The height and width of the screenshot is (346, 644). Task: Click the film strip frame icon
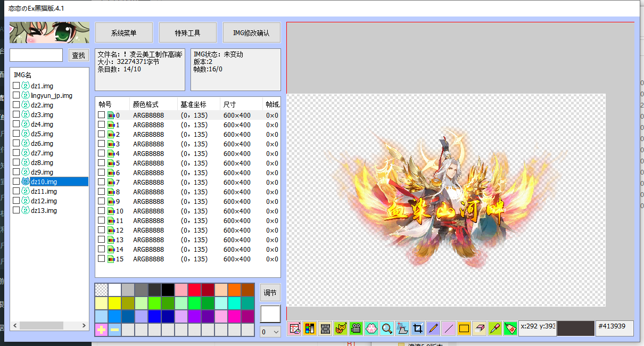click(x=325, y=328)
